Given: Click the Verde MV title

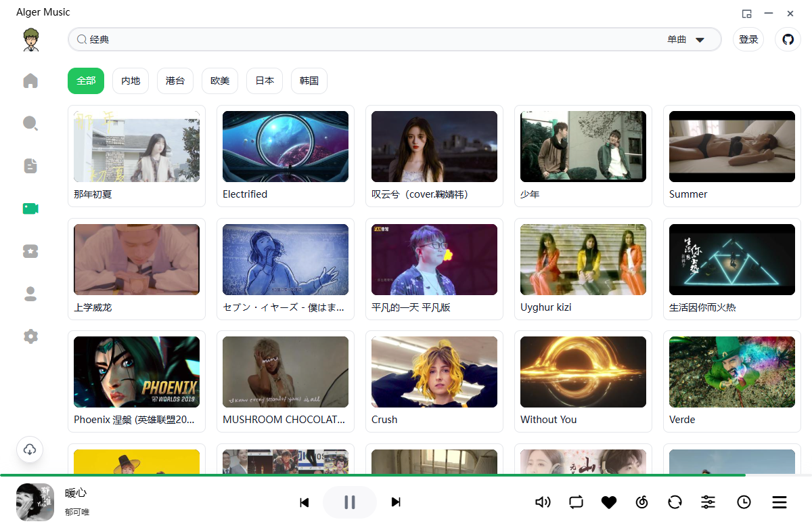Looking at the screenshot, I should click(x=682, y=420).
